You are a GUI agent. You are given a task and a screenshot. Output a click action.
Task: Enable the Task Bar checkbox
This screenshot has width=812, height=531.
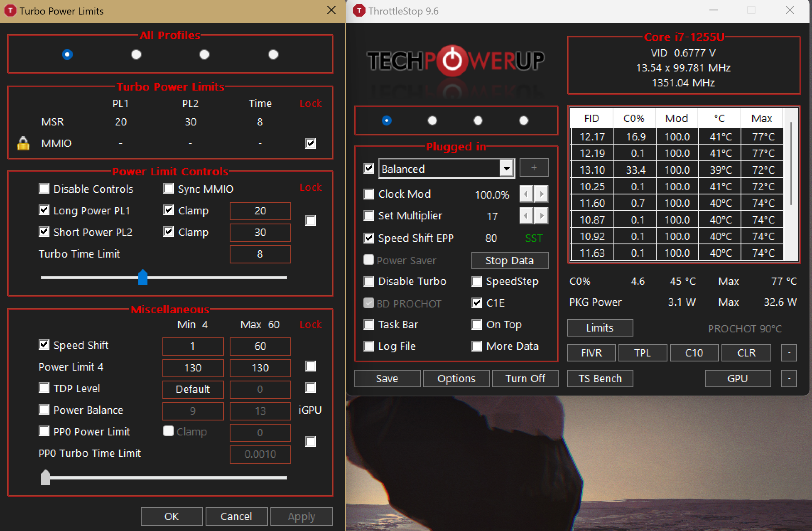coord(369,324)
